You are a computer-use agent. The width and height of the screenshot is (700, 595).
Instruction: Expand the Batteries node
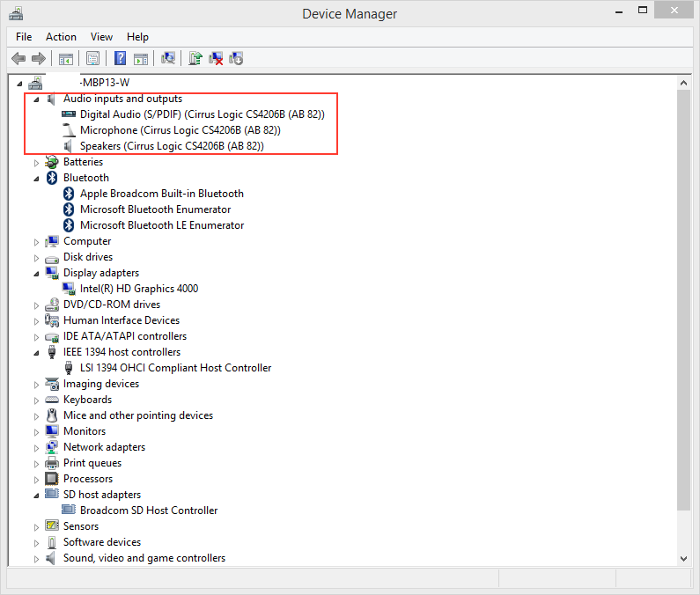tap(37, 163)
